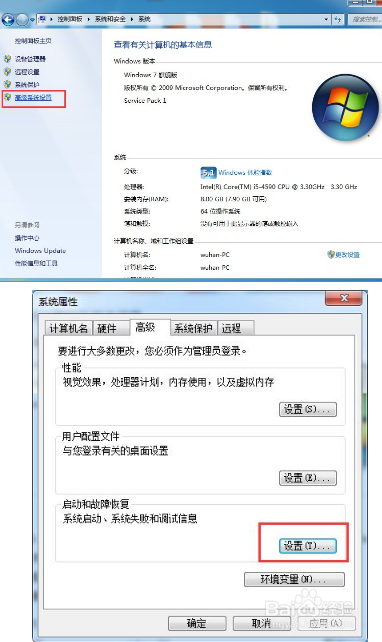Image resolution: width=382 pixels, height=642 pixels.
Task: Click the Control Panel search box
Action: tap(364, 19)
